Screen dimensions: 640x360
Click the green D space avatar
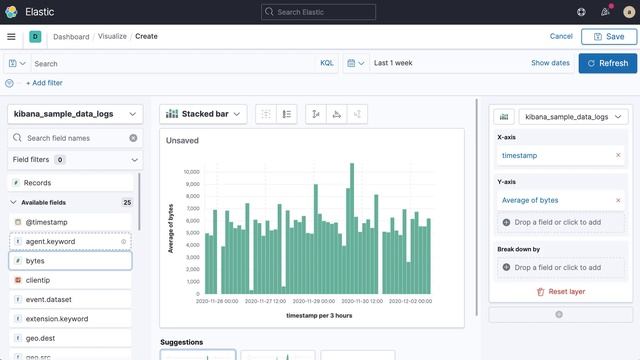coord(35,37)
